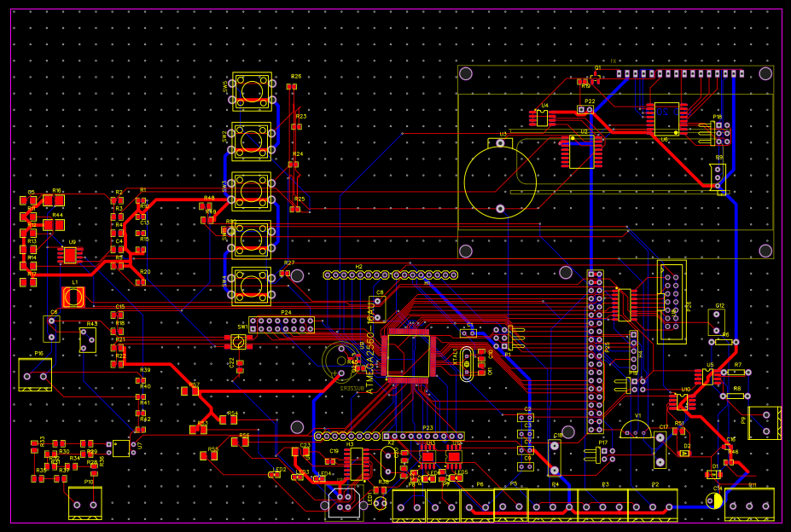The image size is (791, 532).
Task: Select resistor R26 at the top
Action: coord(292,84)
